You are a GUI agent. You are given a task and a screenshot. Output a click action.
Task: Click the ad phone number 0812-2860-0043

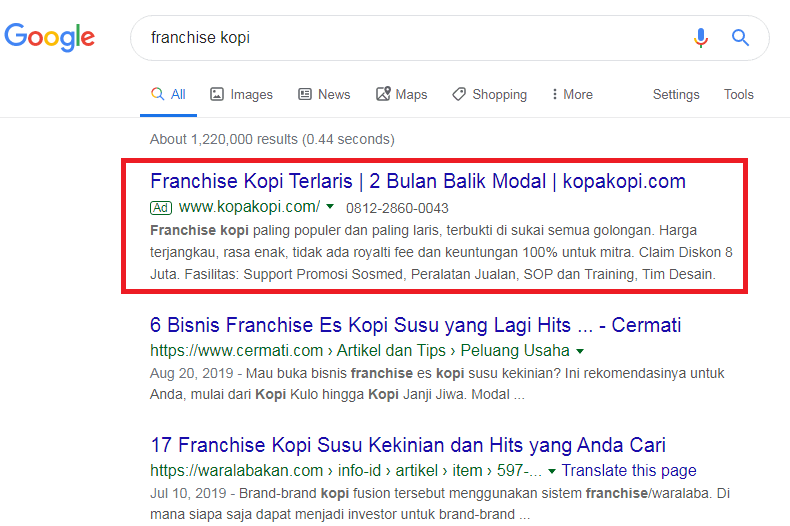pos(397,208)
